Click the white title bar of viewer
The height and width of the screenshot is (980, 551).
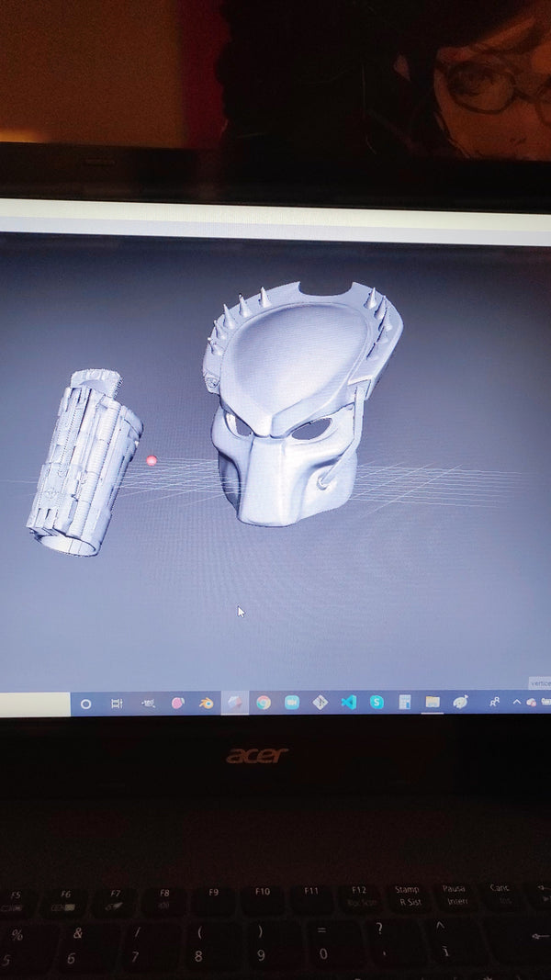point(275,222)
